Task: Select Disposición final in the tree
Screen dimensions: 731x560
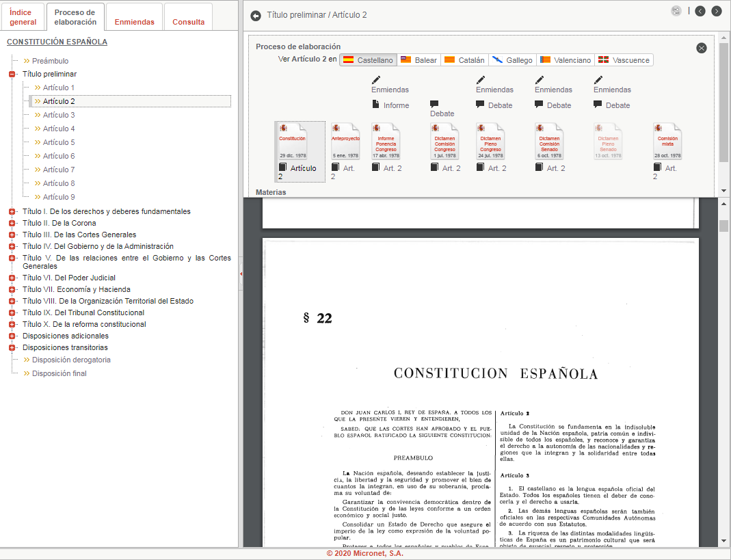Action: point(59,373)
